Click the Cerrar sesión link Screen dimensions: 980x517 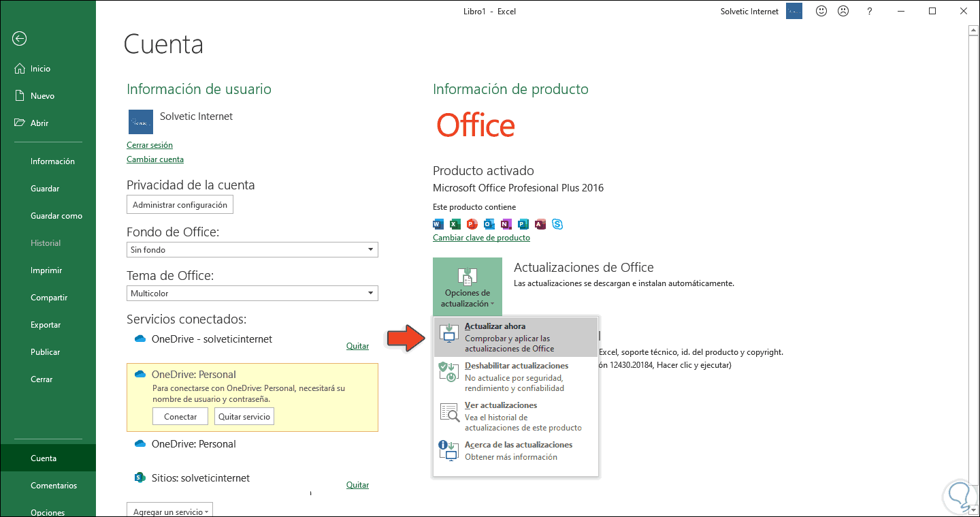point(150,145)
